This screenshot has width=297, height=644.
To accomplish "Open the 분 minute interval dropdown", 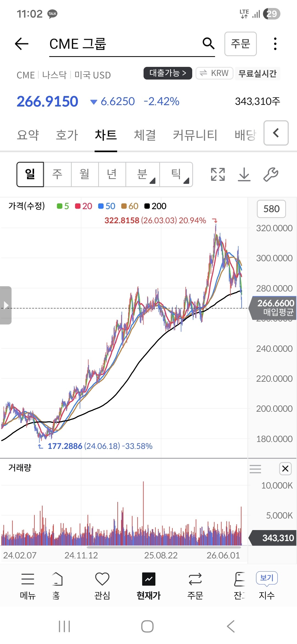I will (x=142, y=174).
